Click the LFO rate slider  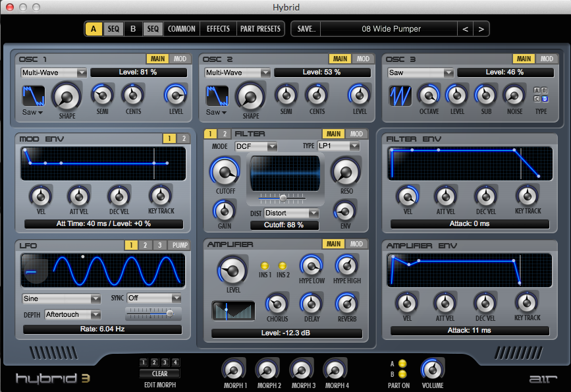(152, 314)
